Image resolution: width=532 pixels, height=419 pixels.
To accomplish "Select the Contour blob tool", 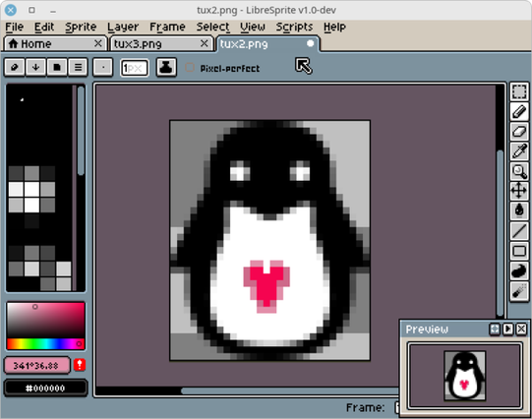I will pos(519,271).
